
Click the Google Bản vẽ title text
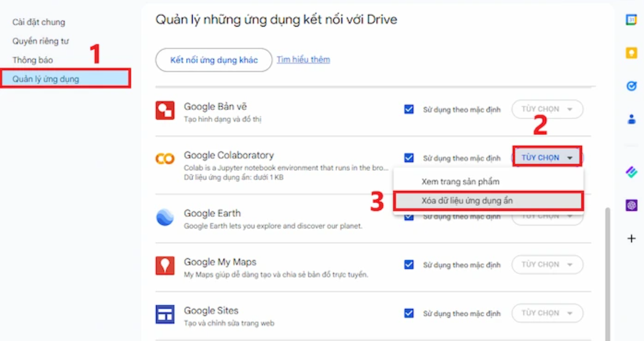[215, 107]
